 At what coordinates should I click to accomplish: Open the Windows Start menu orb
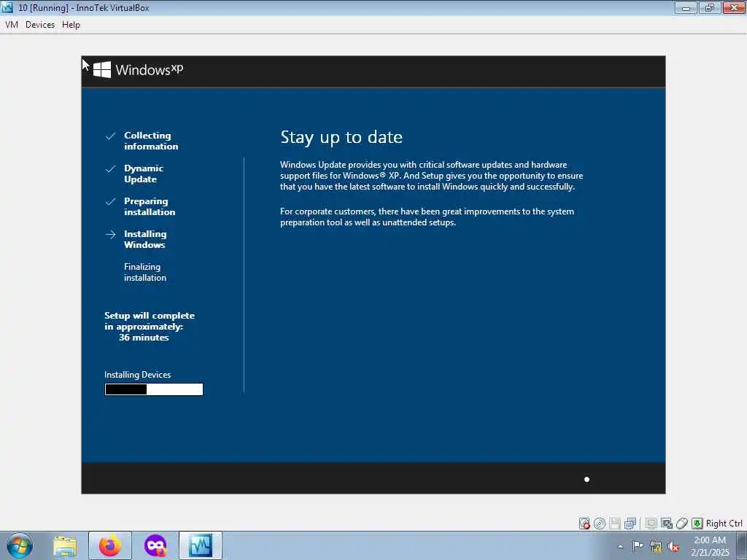coord(20,545)
